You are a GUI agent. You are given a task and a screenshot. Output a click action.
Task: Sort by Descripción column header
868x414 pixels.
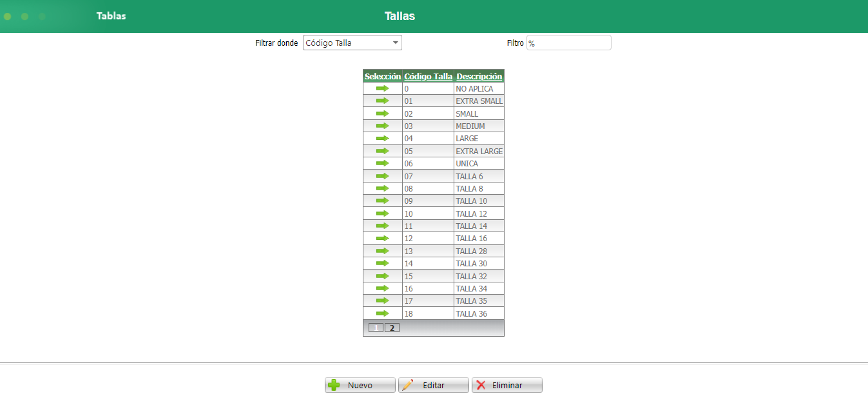(479, 76)
